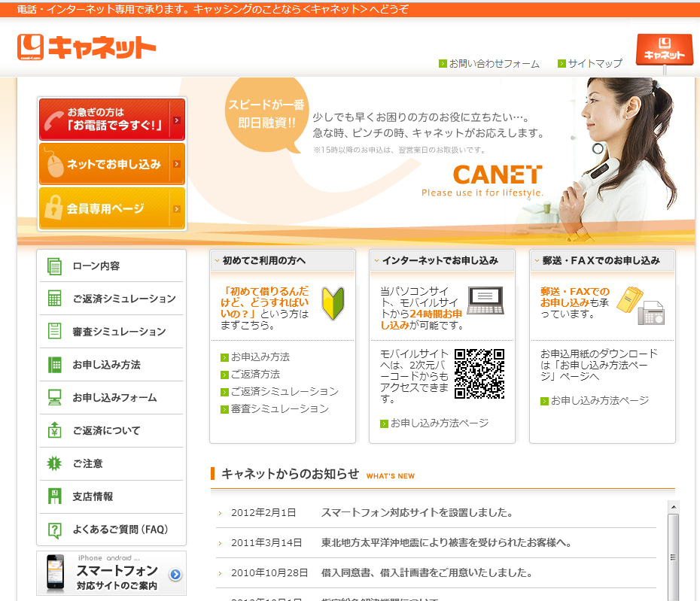Click the blue arrow on smartphone banner
Viewport: 700px width, 601px height.
[175, 574]
